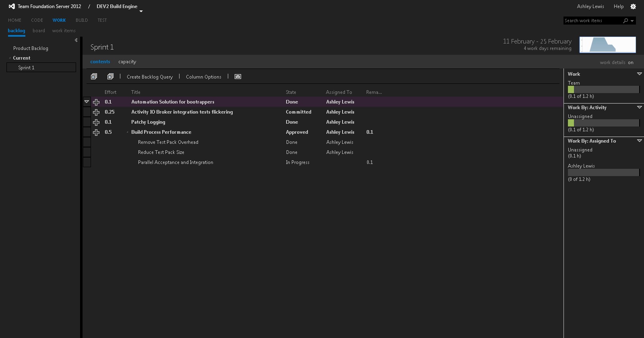Go to the BUILD hub
644x338 pixels.
[82, 20]
